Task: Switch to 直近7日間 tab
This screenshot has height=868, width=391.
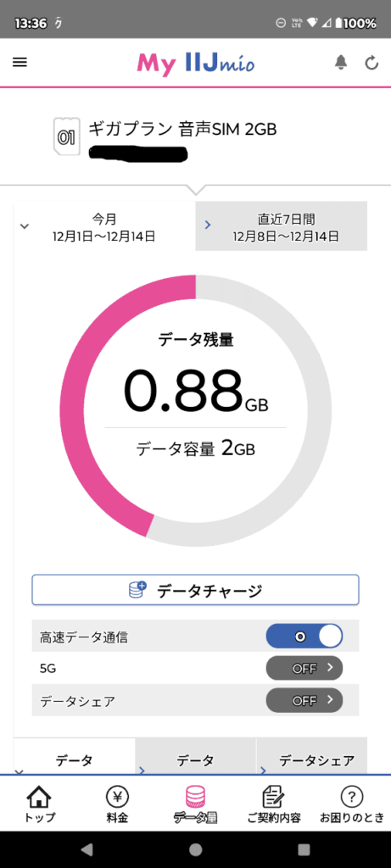Action: coord(282,225)
